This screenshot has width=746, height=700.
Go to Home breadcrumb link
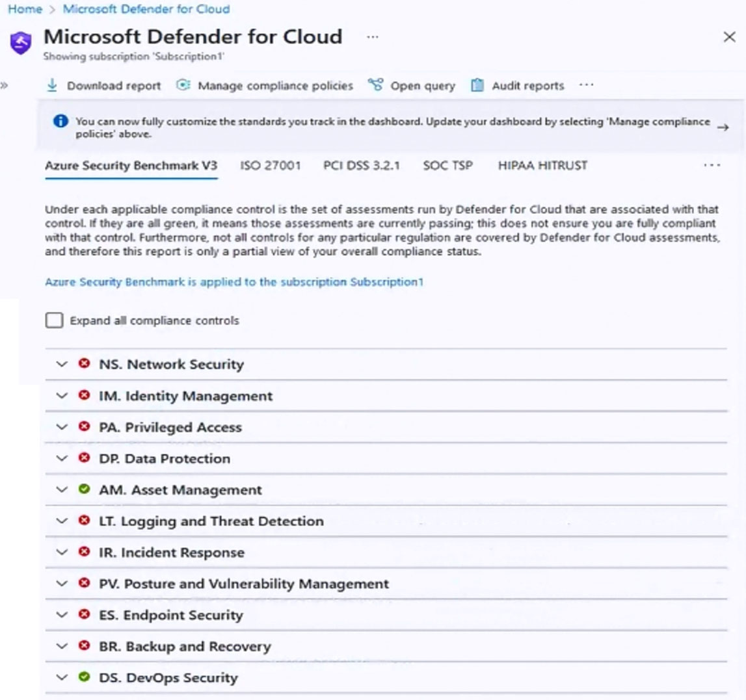[25, 9]
